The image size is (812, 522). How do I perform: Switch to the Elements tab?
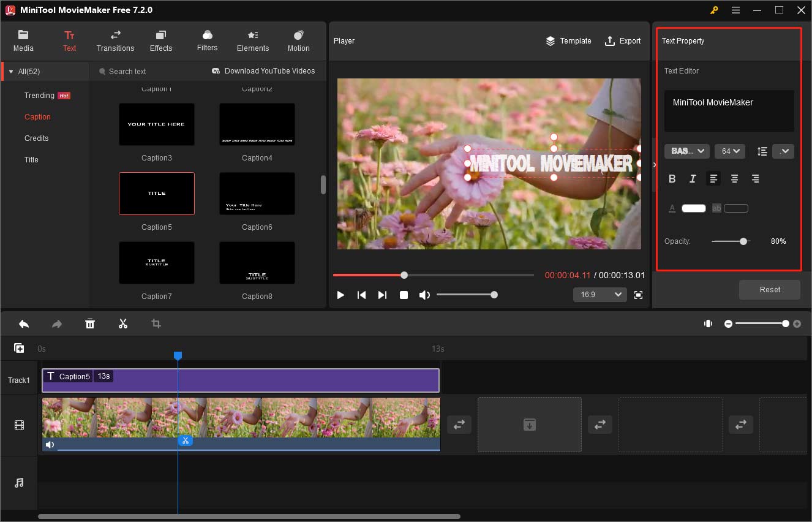[x=253, y=41]
